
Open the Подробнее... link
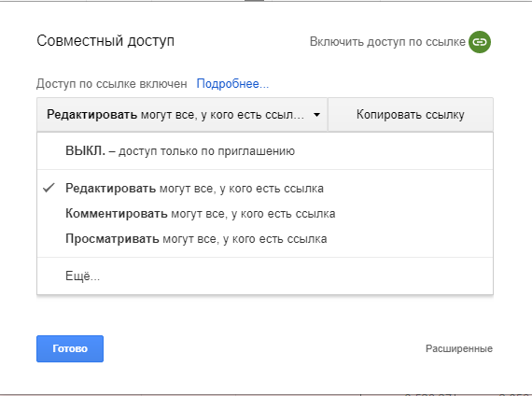click(x=232, y=83)
